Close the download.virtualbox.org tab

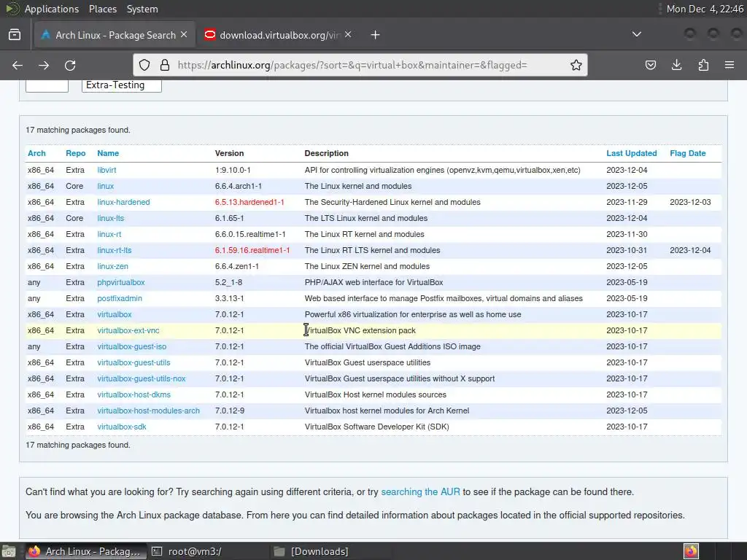[x=348, y=35]
